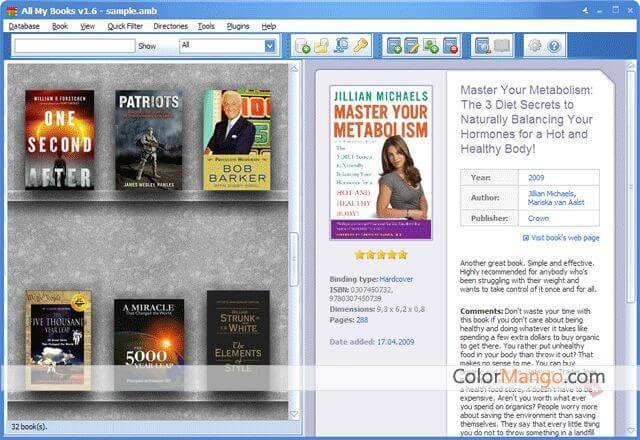
Task: Click the details panel scroll down arrow
Action: coord(631,431)
